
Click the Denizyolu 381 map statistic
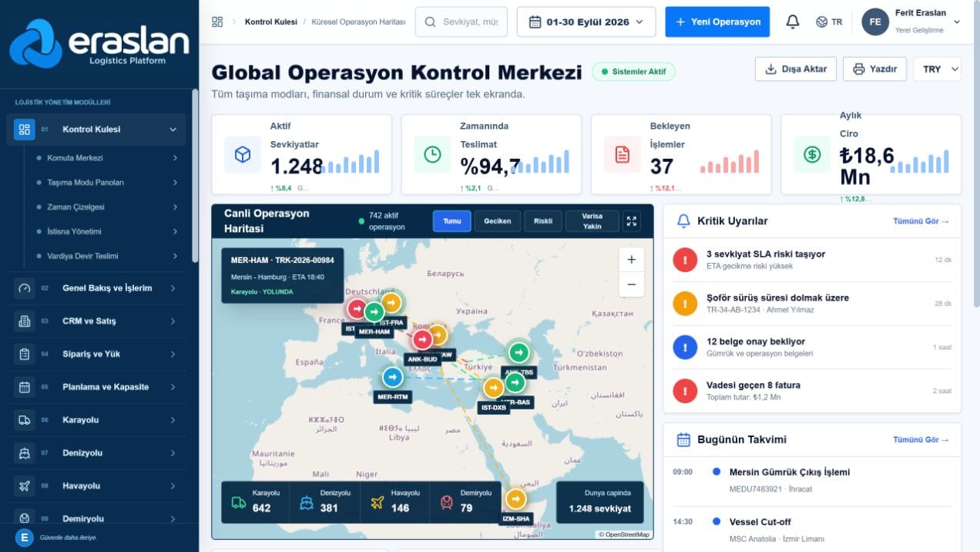(324, 501)
